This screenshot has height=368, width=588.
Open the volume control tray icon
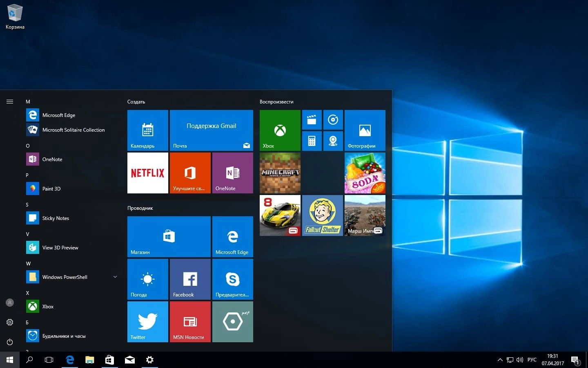(x=520, y=360)
